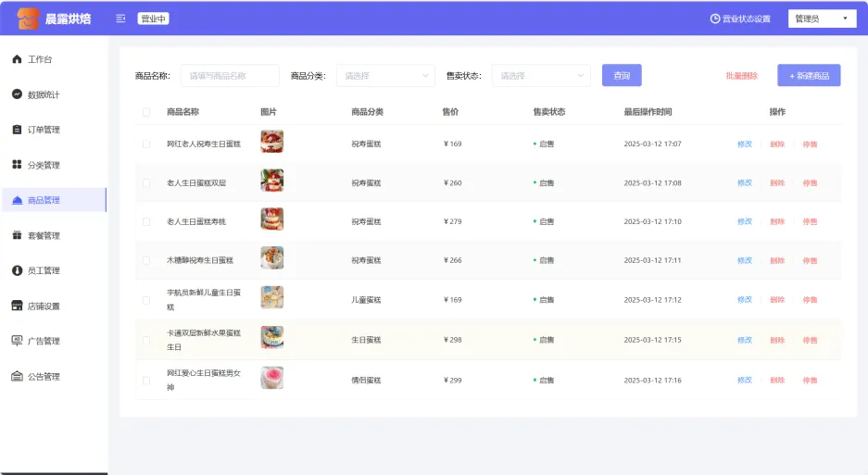Check the box for 网红老人祝寿生日蛋糕
The width and height of the screenshot is (868, 475).
coord(145,144)
